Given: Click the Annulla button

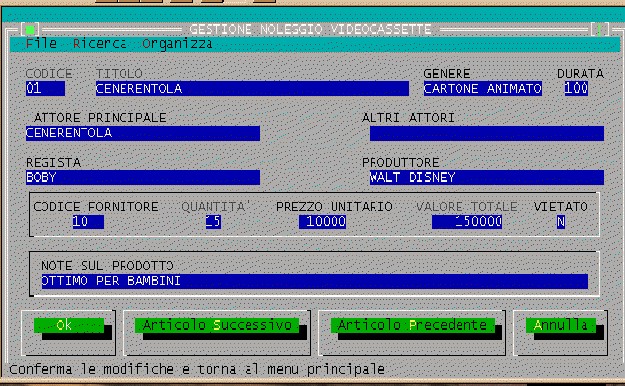Looking at the screenshot, I should click(560, 325).
